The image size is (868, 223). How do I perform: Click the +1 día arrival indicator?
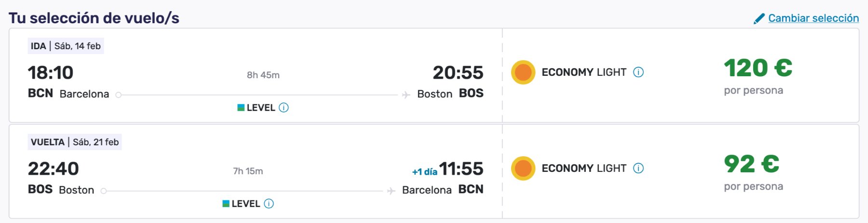(x=424, y=172)
